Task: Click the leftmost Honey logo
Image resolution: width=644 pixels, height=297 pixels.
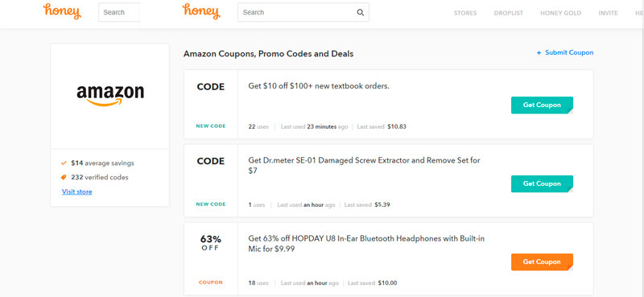Action: pos(62,11)
